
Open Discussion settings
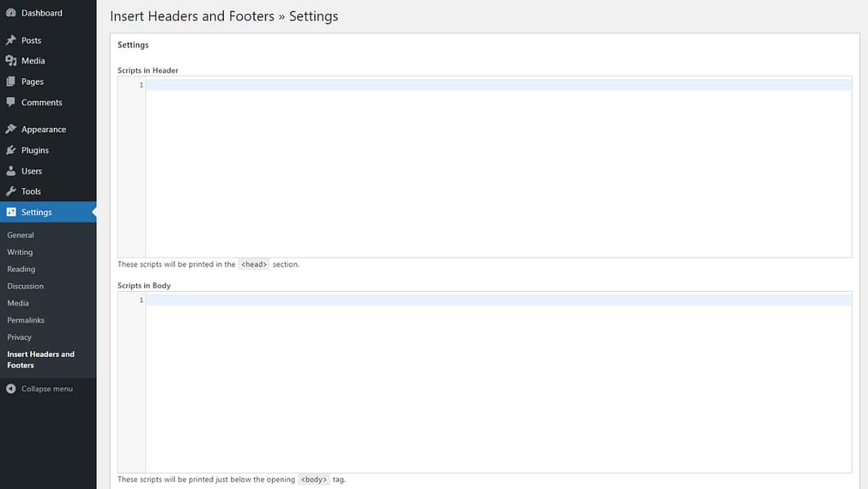coord(25,286)
